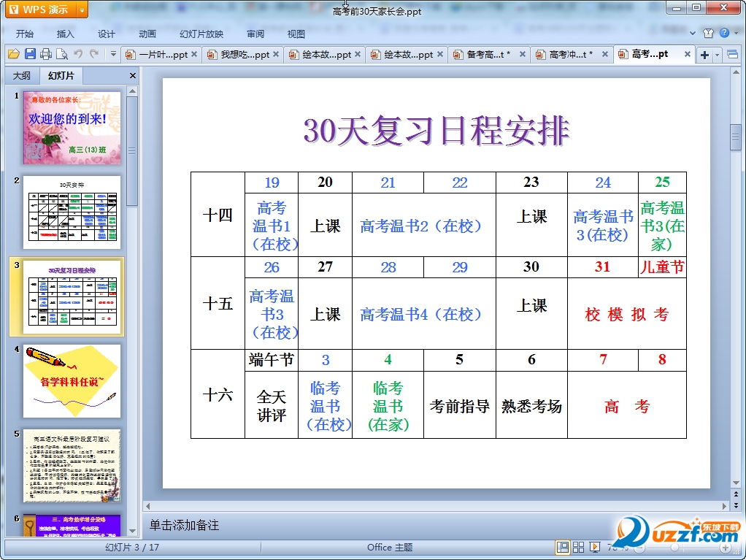The width and height of the screenshot is (746, 560).
Task: Start slideshow from status bar play icon
Action: (595, 547)
